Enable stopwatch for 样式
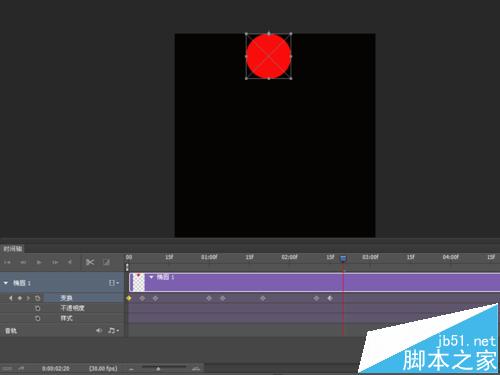The image size is (500, 375). point(37,318)
